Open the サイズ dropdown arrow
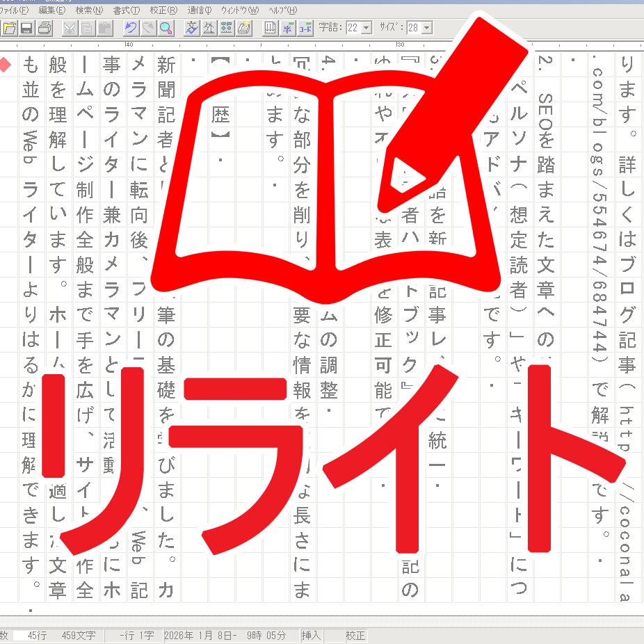The image size is (644, 644). (427, 28)
